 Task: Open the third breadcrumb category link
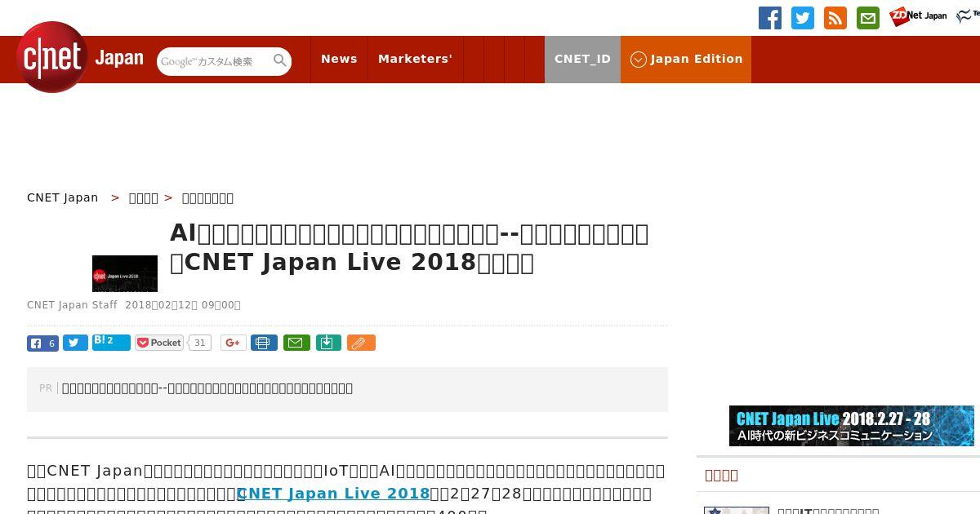207,197
